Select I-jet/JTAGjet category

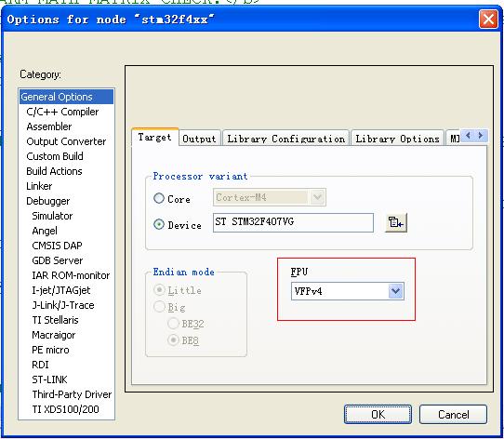[x=61, y=290]
